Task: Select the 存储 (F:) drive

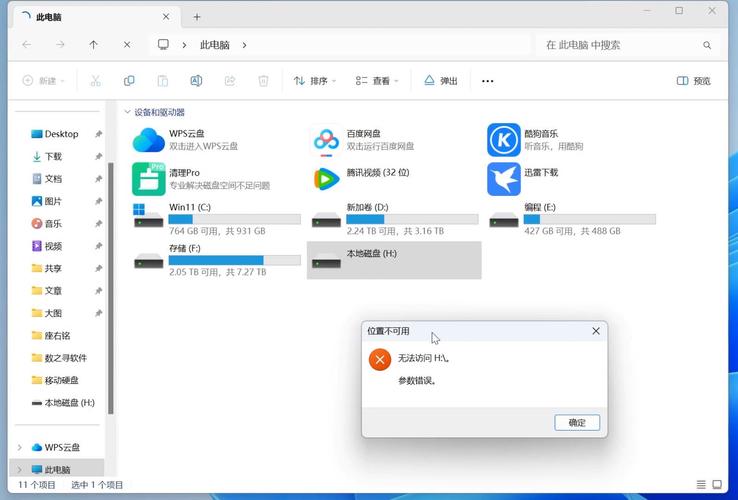Action: [217, 260]
